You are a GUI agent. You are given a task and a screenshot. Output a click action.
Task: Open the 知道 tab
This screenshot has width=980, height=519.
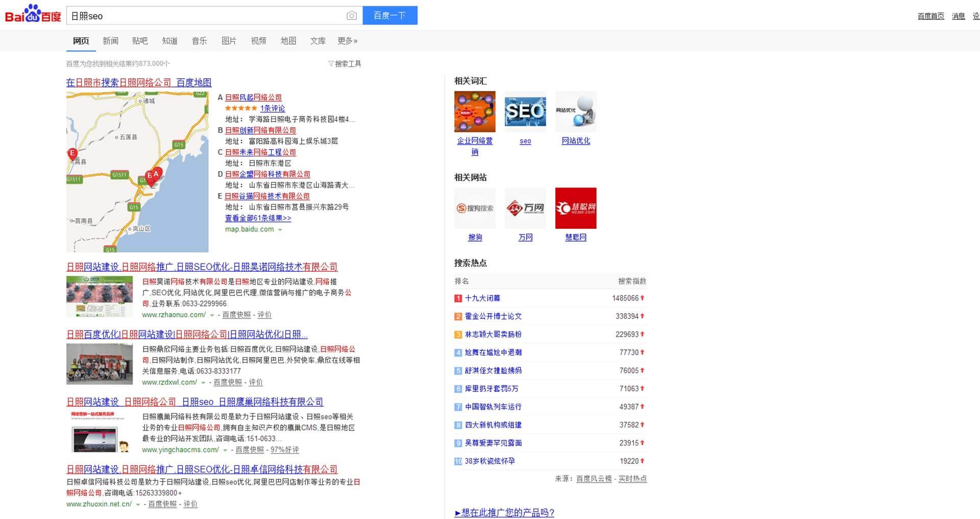click(169, 41)
